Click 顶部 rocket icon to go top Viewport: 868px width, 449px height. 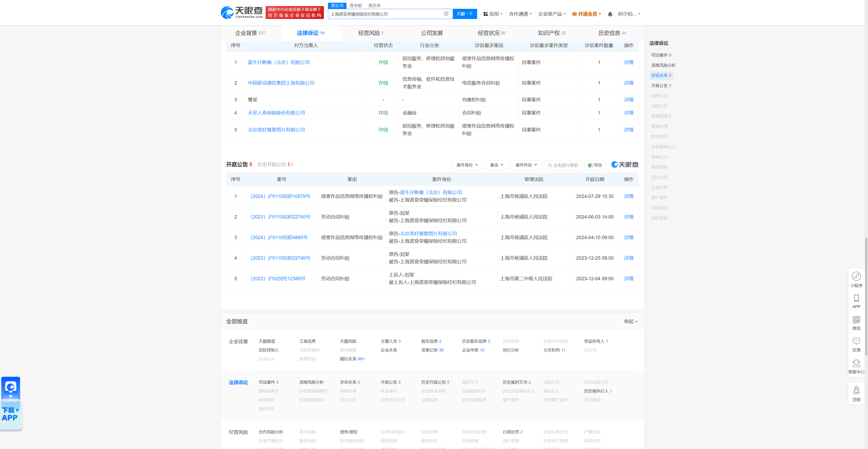pos(856,394)
